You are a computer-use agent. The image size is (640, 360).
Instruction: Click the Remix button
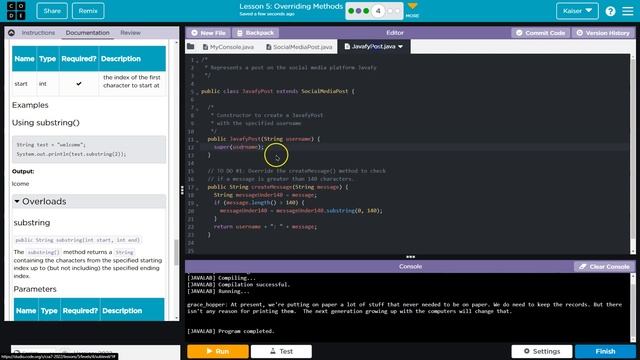[88, 11]
